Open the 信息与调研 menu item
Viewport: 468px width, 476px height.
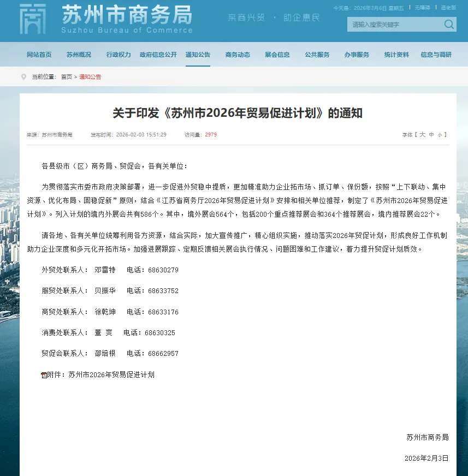coord(436,55)
